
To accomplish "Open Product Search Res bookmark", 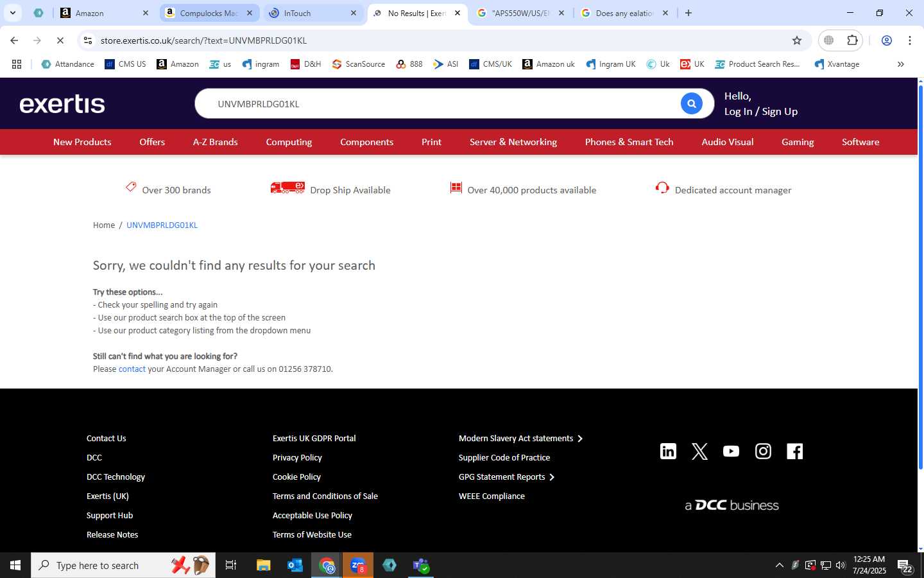I will click(758, 64).
